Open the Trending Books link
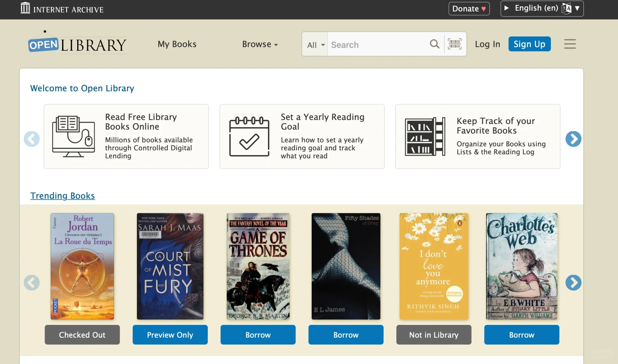The image size is (618, 364). coord(62,196)
